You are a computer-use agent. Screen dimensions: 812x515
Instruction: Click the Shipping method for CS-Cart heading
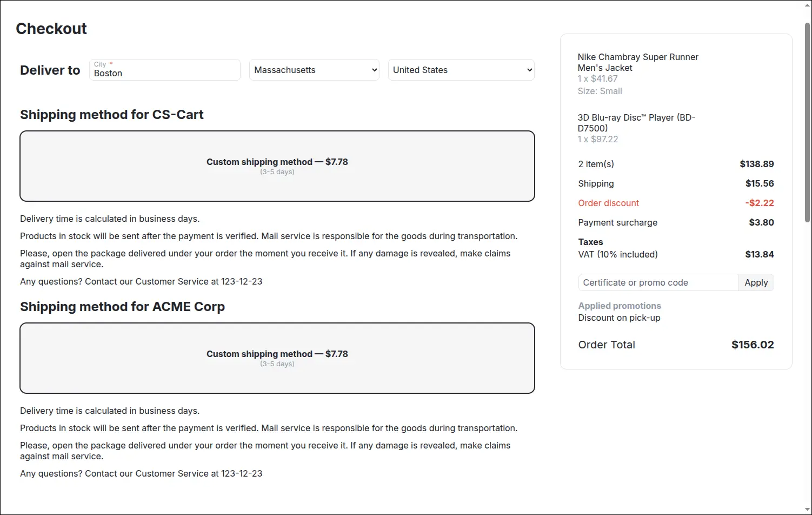(x=112, y=115)
